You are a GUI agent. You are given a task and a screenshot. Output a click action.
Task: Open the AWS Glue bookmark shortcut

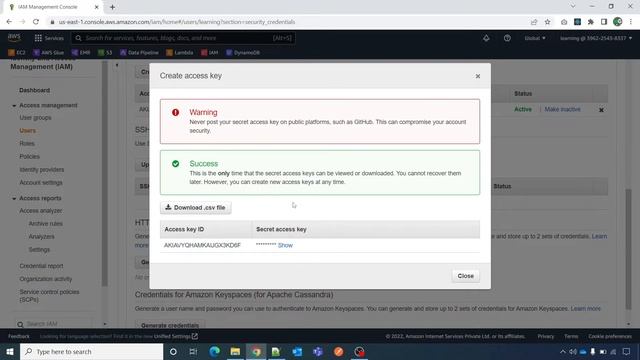click(49, 53)
